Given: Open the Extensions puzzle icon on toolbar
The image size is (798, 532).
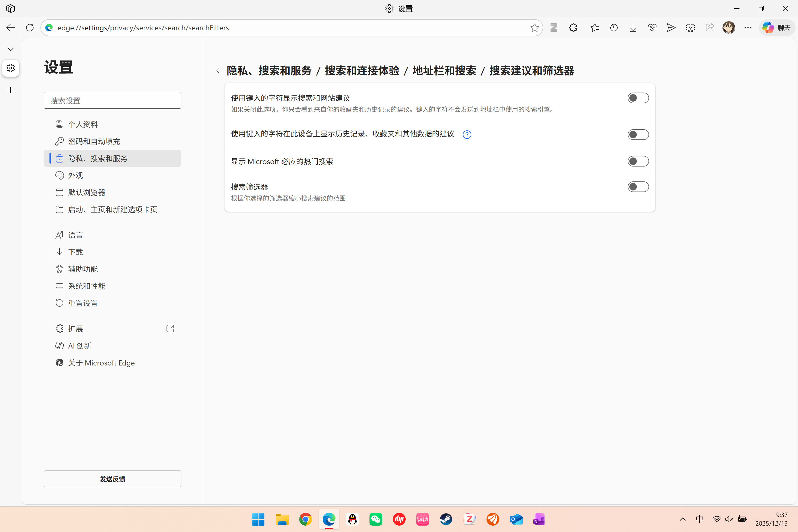Looking at the screenshot, I should pyautogui.click(x=573, y=28).
